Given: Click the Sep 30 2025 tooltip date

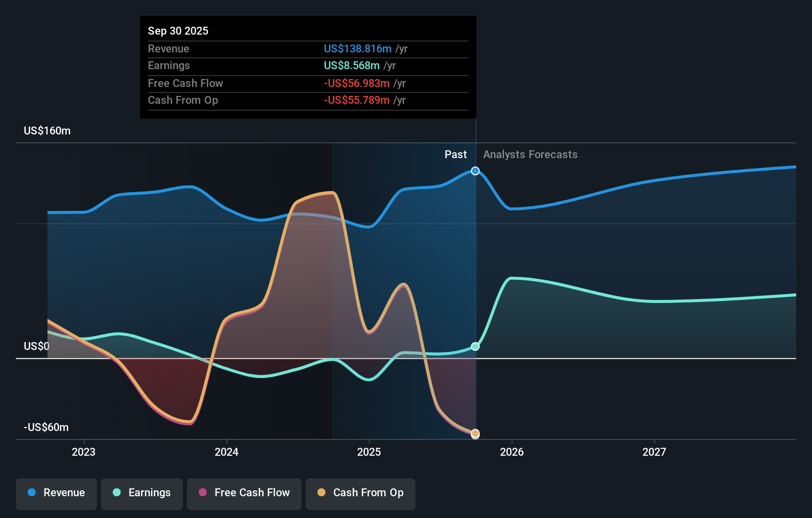Looking at the screenshot, I should (x=178, y=31).
